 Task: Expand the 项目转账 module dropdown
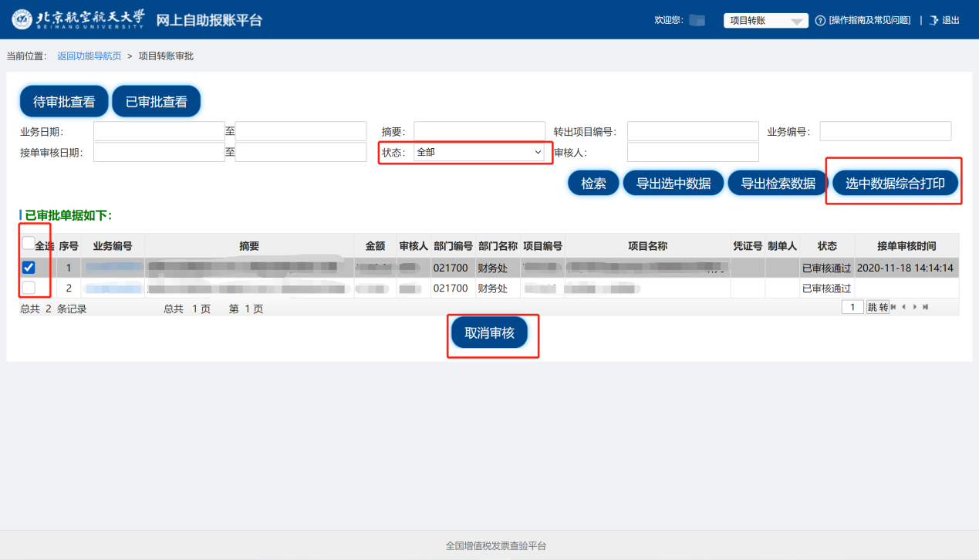tap(765, 21)
